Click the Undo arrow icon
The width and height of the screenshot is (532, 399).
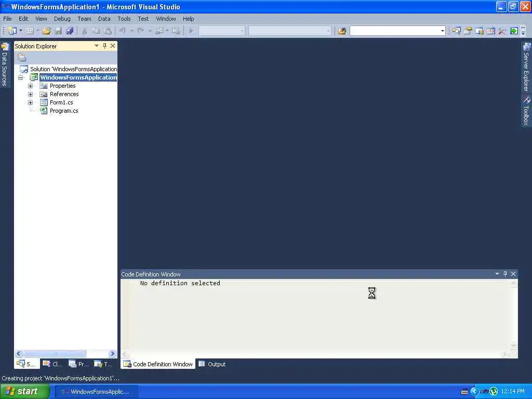(123, 31)
